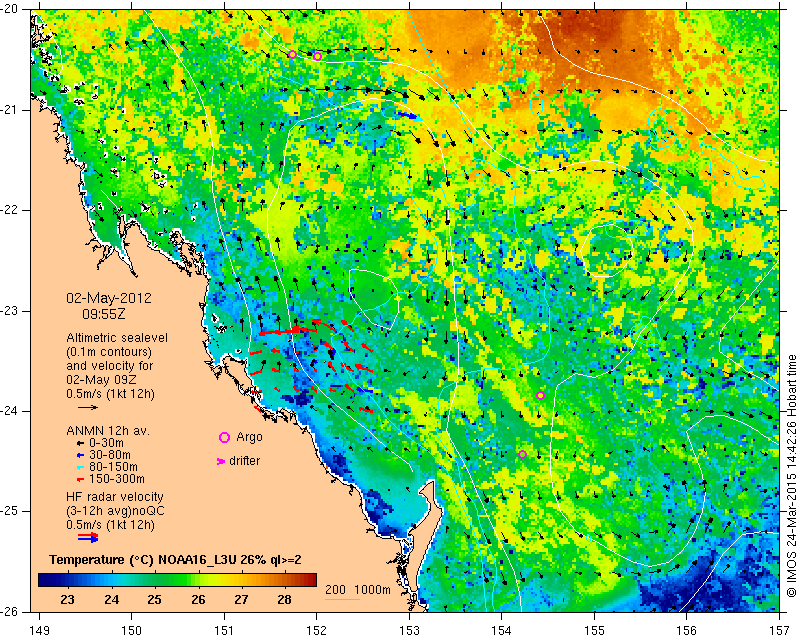
Task: Click the longitude axis label 152
Action: (x=317, y=631)
